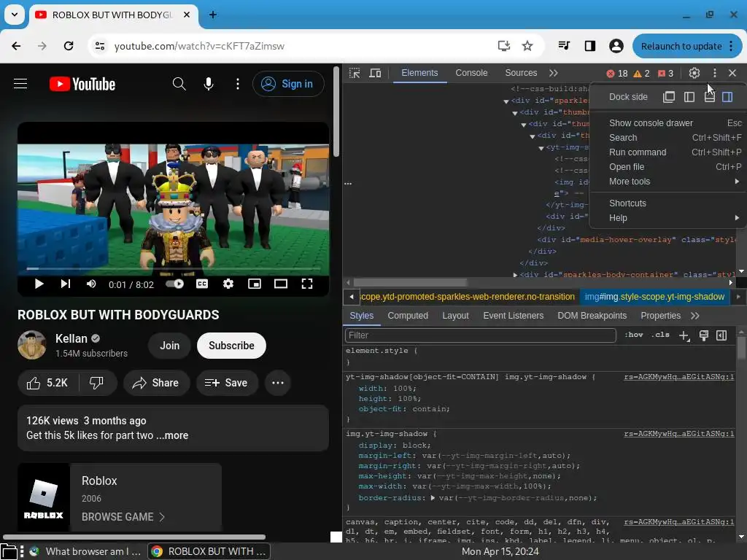Expand description with ...more
This screenshot has width=747, height=560.
coord(172,435)
